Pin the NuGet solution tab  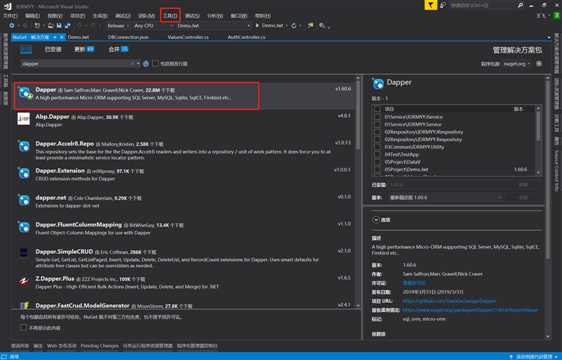click(55, 37)
